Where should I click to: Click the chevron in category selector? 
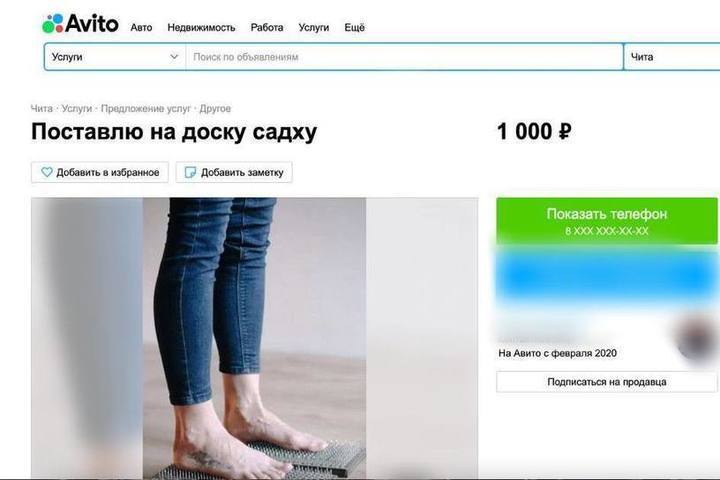[174, 57]
